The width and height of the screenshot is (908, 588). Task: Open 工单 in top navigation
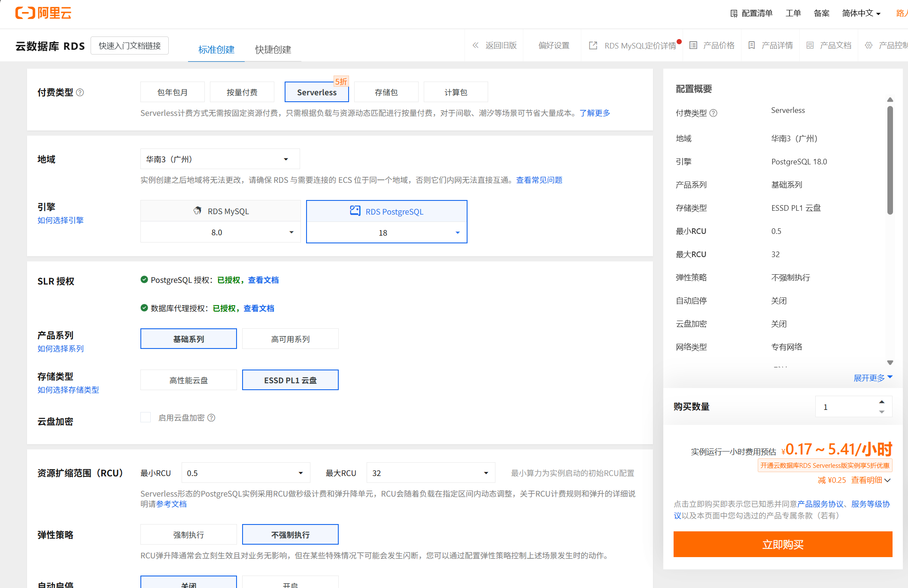[793, 13]
